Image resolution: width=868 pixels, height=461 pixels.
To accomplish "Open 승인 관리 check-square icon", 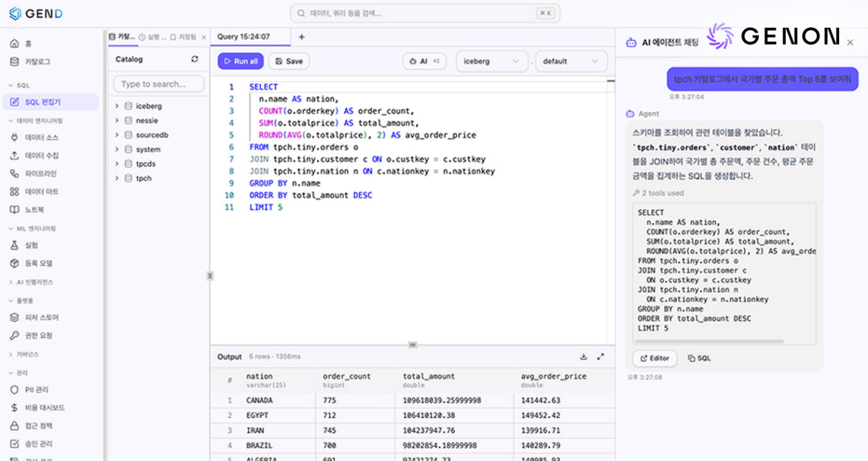I will [x=14, y=444].
